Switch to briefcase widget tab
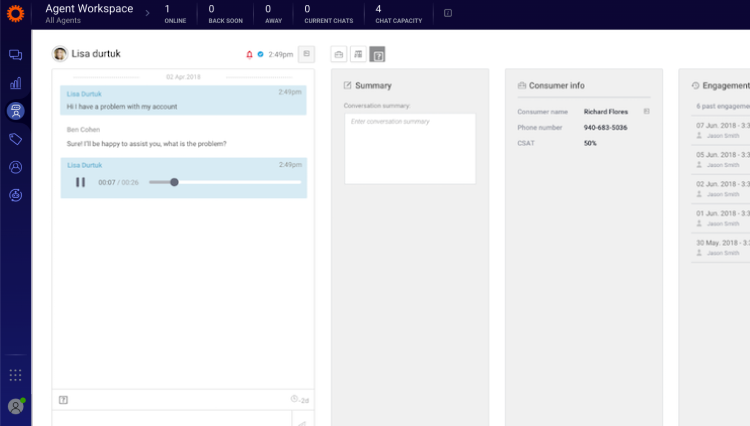750x426 pixels. coord(339,54)
